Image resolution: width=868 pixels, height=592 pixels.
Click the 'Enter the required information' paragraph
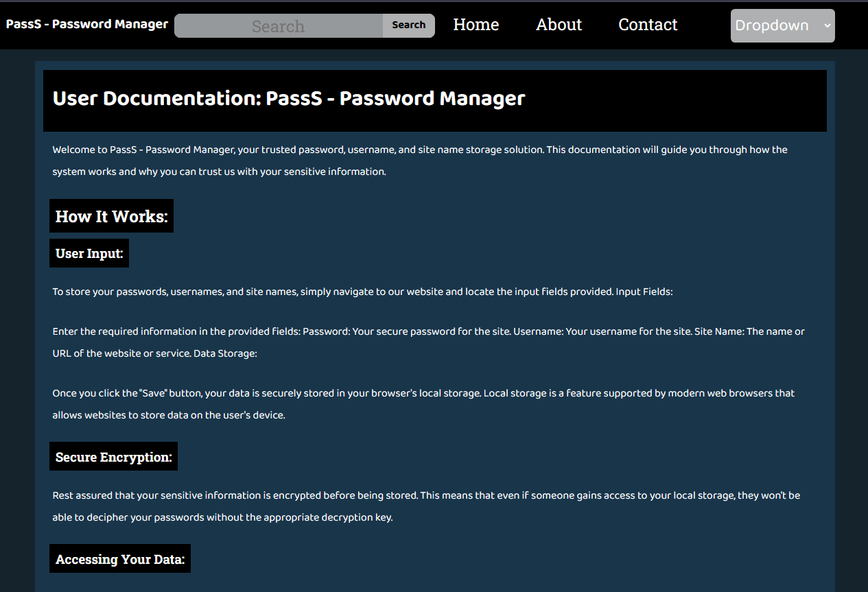[429, 342]
